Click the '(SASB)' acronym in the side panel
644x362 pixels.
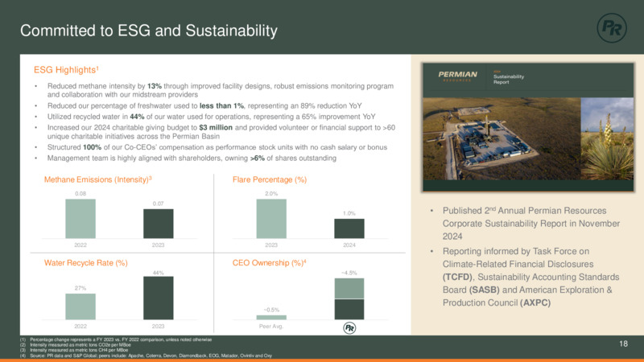(485, 290)
